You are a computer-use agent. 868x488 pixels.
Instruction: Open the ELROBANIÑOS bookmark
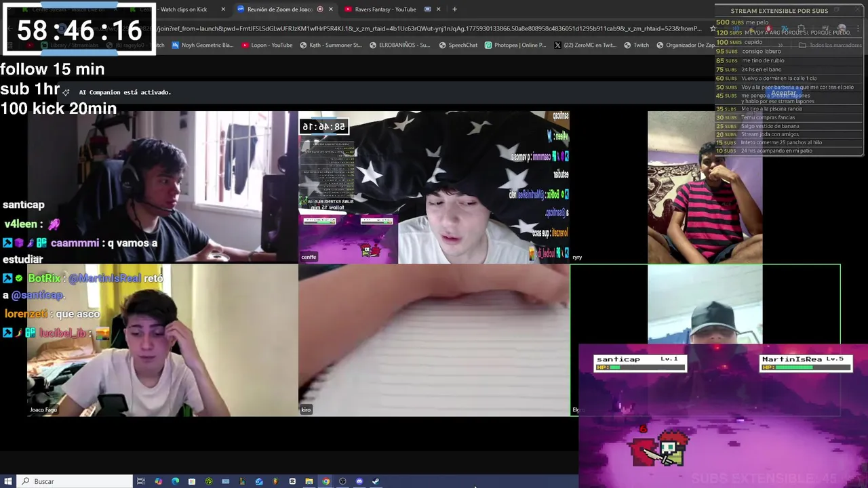coord(399,45)
